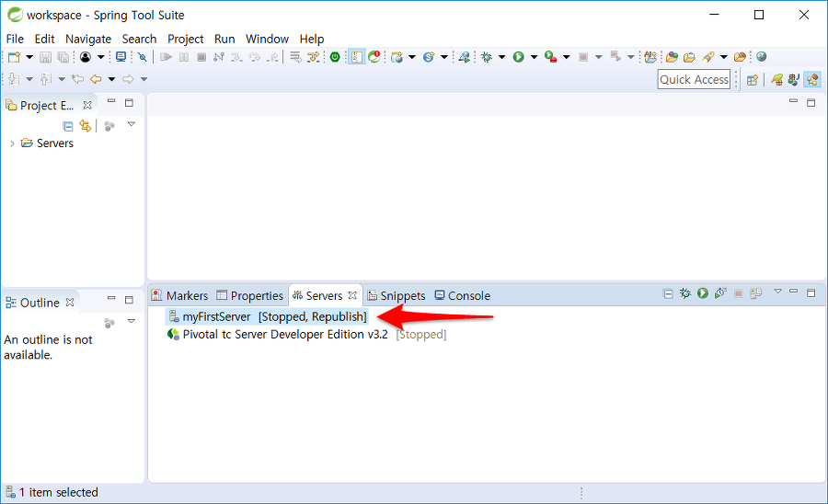Screen dimensions: 828x504
Task: Click the Open Task folder icon in the toolbar
Action: pos(689,57)
